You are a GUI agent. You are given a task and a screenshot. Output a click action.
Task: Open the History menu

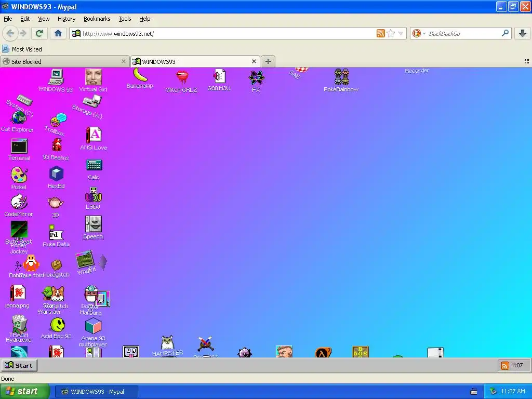click(x=66, y=19)
